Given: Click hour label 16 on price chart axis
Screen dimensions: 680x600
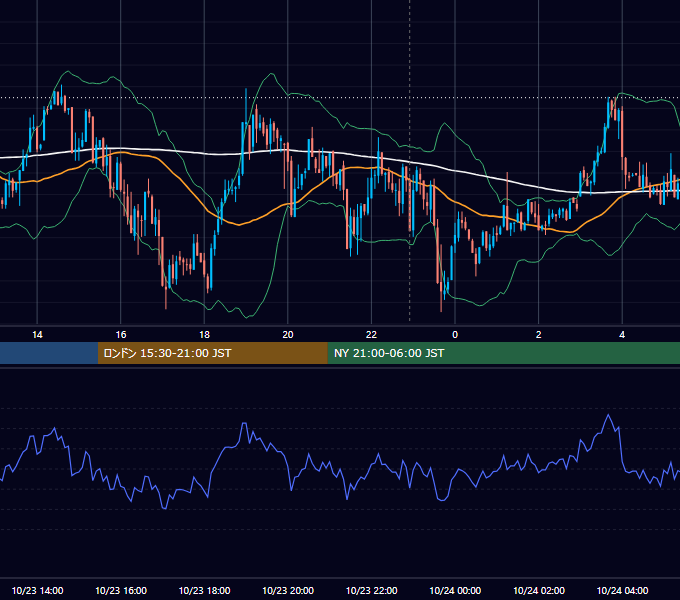Looking at the screenshot, I should 121,335.
